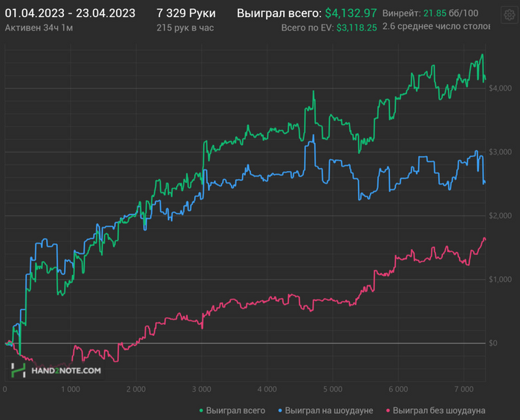Click the 'Выиграл всего:' header label
Viewport: 520px width, 420px height.
click(279, 13)
